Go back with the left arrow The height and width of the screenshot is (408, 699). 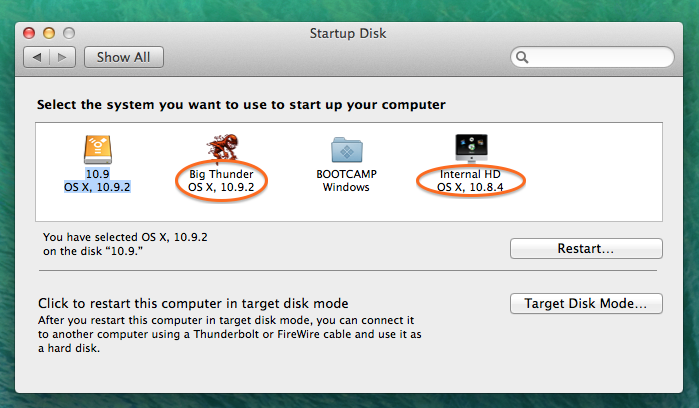coord(37,57)
